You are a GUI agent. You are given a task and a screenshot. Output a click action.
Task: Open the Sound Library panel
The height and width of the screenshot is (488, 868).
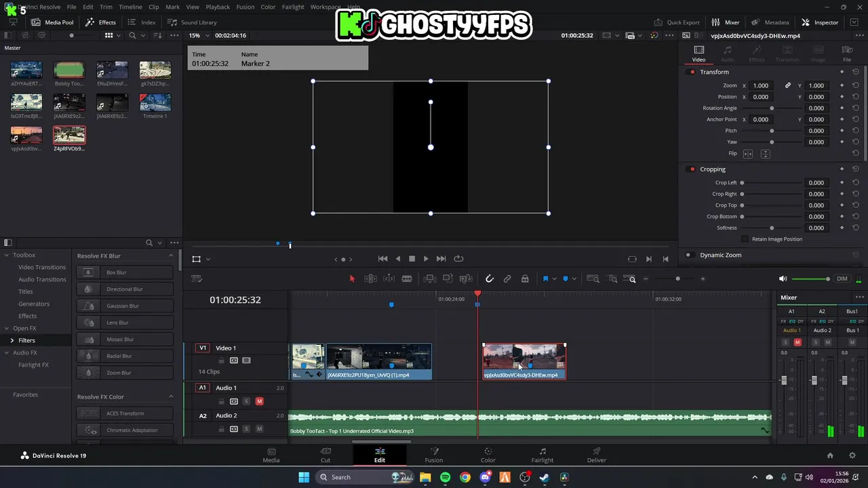[x=192, y=22]
